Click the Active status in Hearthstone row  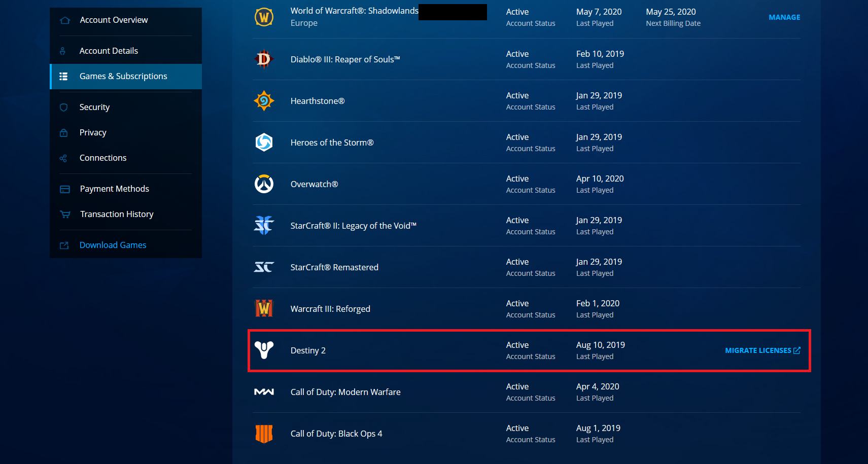(x=517, y=95)
